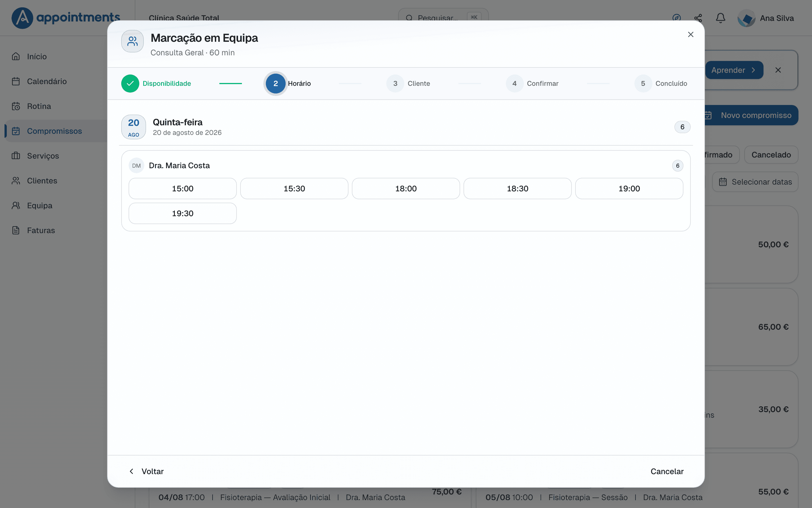Screen dimensions: 812x508
Task: Click the slot count badge beside Dra. Maria Costa
Action: [x=678, y=166]
